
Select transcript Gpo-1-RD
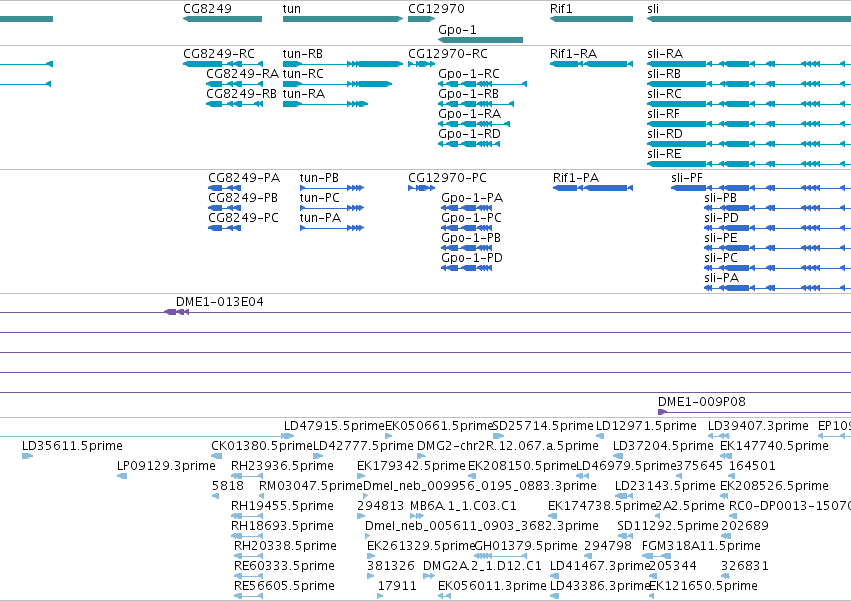469,144
